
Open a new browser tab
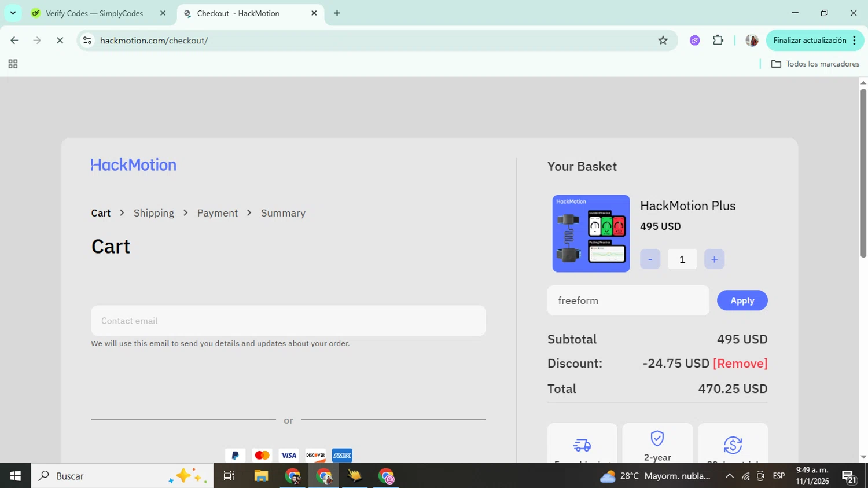pyautogui.click(x=337, y=13)
